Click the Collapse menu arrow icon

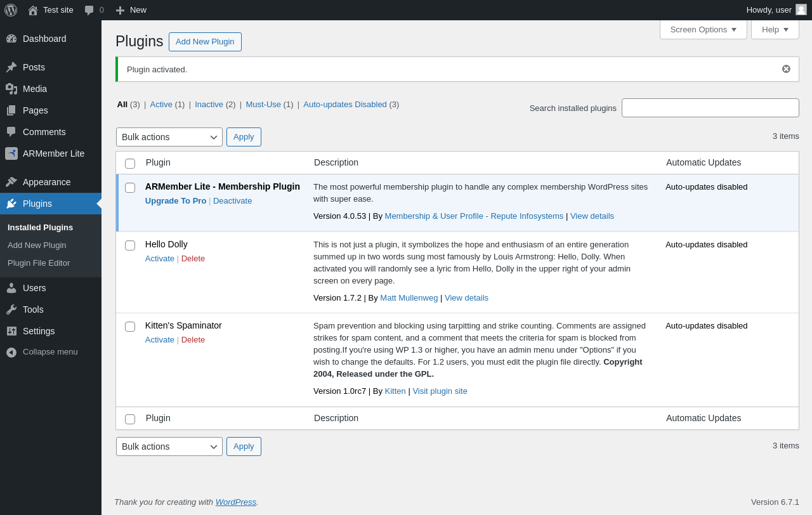tap(11, 352)
